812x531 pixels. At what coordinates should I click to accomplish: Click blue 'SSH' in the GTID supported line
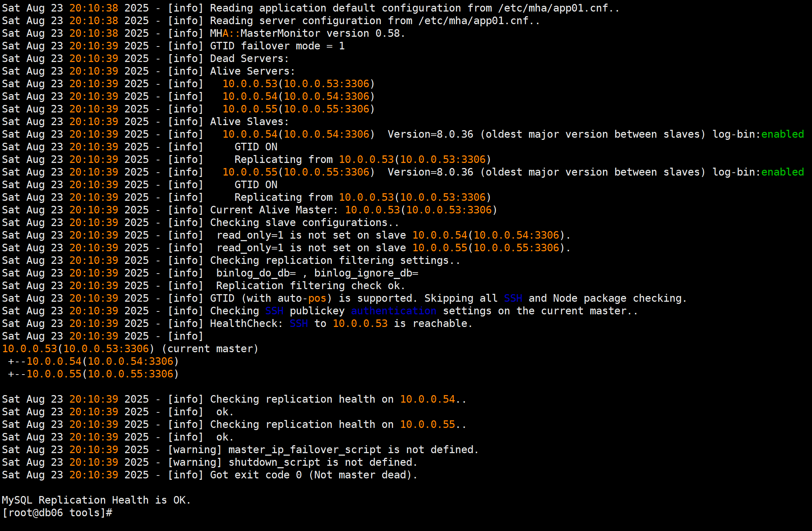pos(513,298)
